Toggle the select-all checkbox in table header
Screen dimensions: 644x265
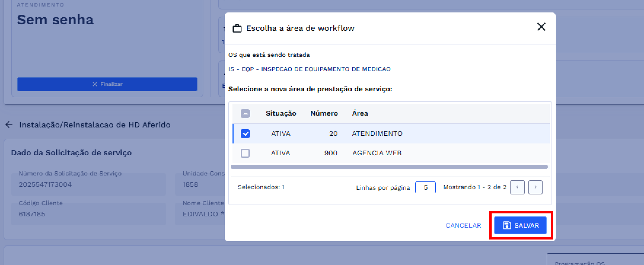click(245, 114)
